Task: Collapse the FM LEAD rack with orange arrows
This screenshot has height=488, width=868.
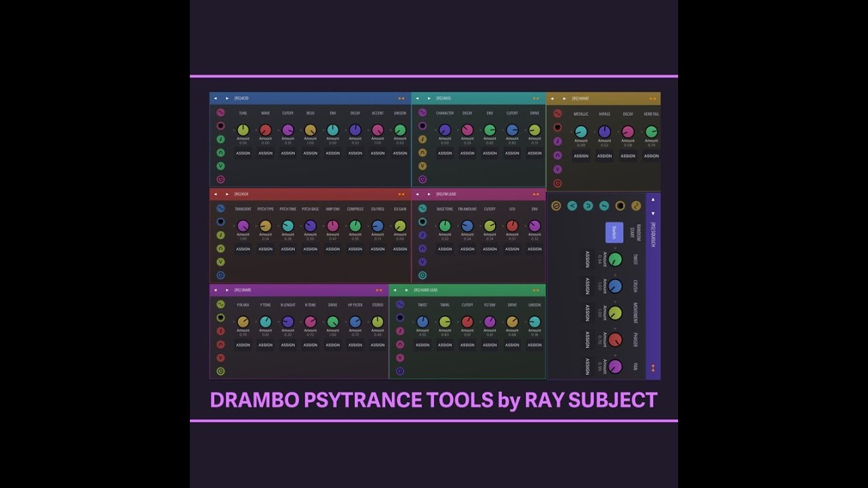Action: coord(536,195)
